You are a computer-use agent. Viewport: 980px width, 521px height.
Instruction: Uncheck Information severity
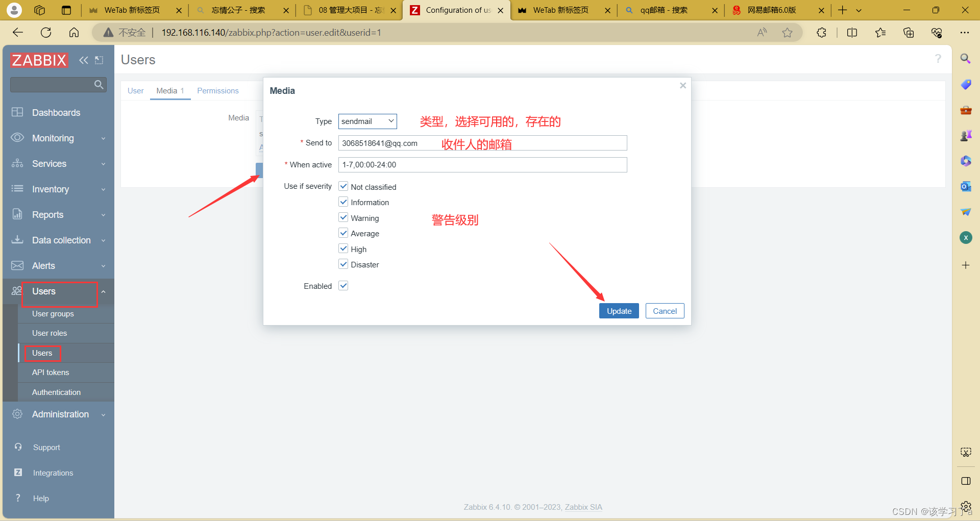[x=344, y=202]
